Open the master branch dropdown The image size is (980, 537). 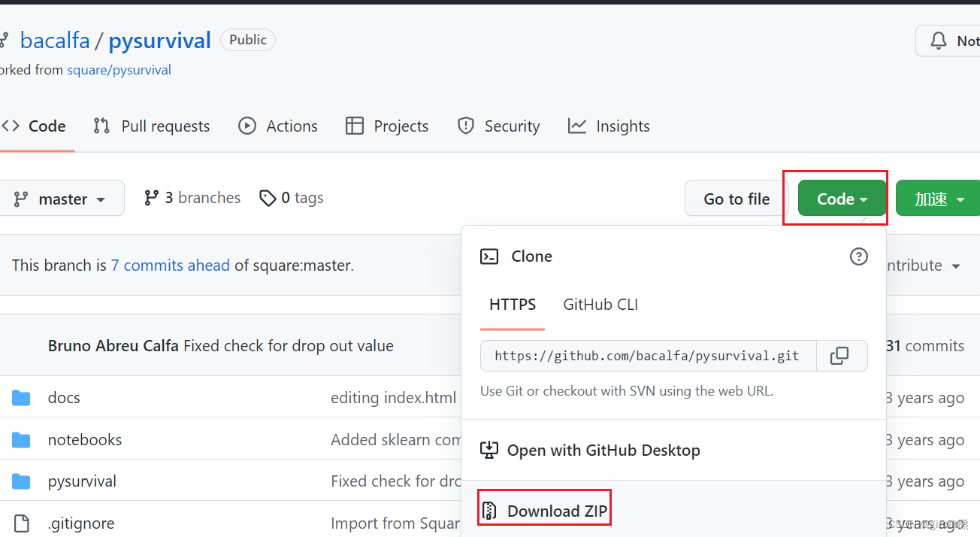click(61, 199)
